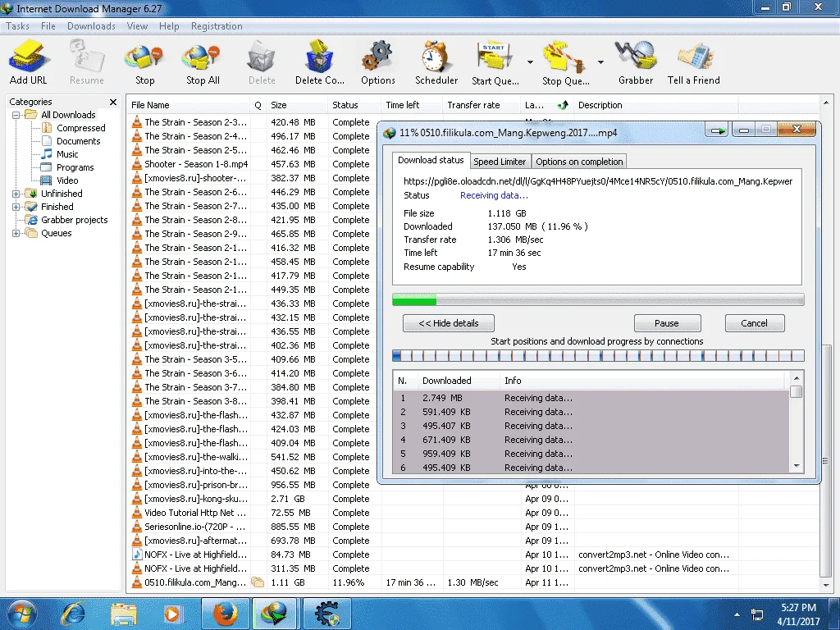The width and height of the screenshot is (840, 630).
Task: Cancel the current download
Action: [x=755, y=323]
